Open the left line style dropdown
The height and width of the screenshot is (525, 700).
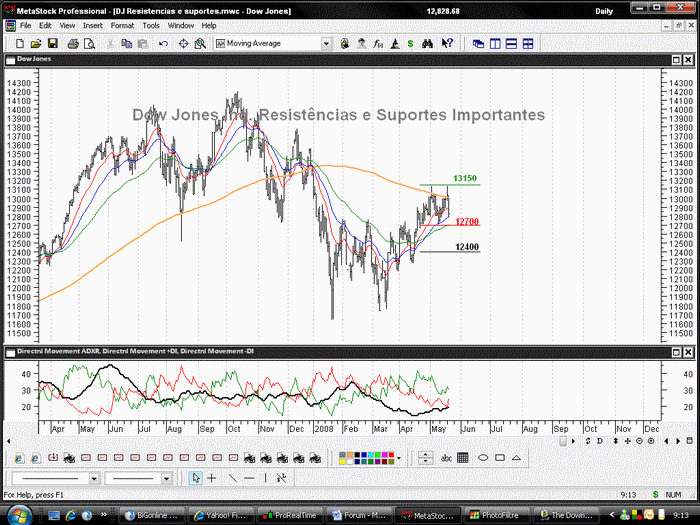(94, 478)
